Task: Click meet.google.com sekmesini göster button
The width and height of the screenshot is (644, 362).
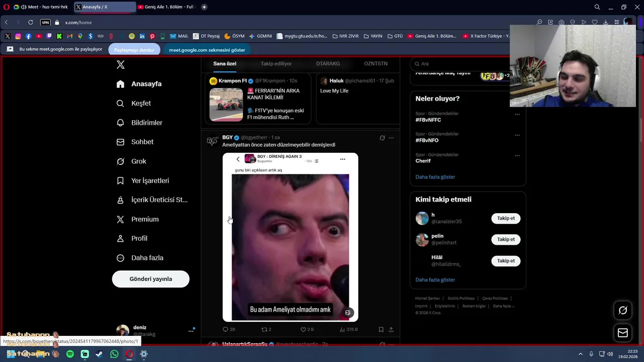Action: click(x=207, y=50)
